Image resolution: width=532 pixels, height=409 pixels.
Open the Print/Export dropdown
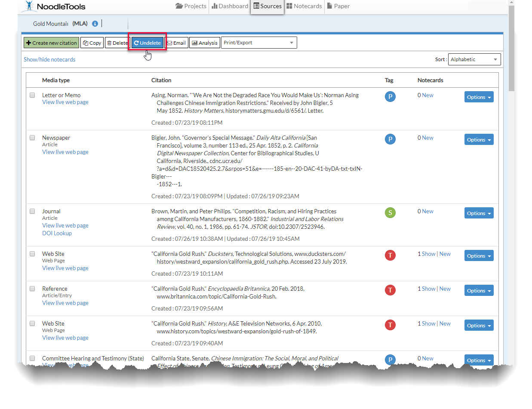click(x=259, y=43)
